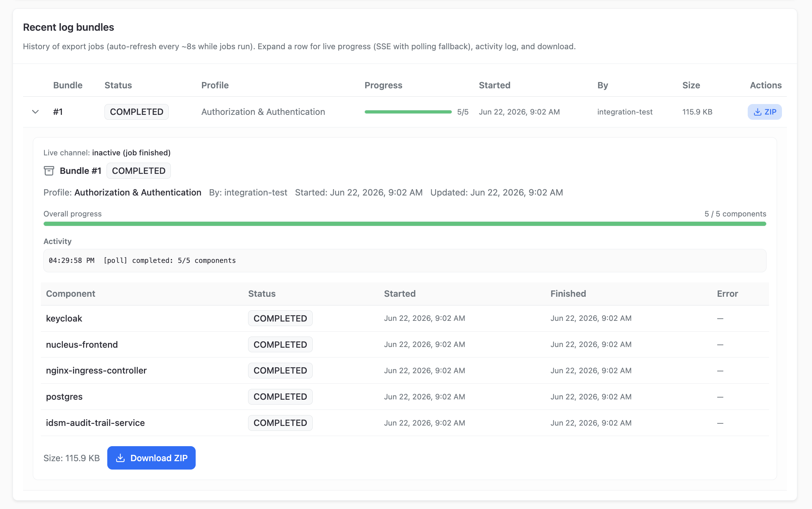Viewport: 812px width, 509px height.
Task: Click the Status header in components table
Action: pyautogui.click(x=262, y=294)
